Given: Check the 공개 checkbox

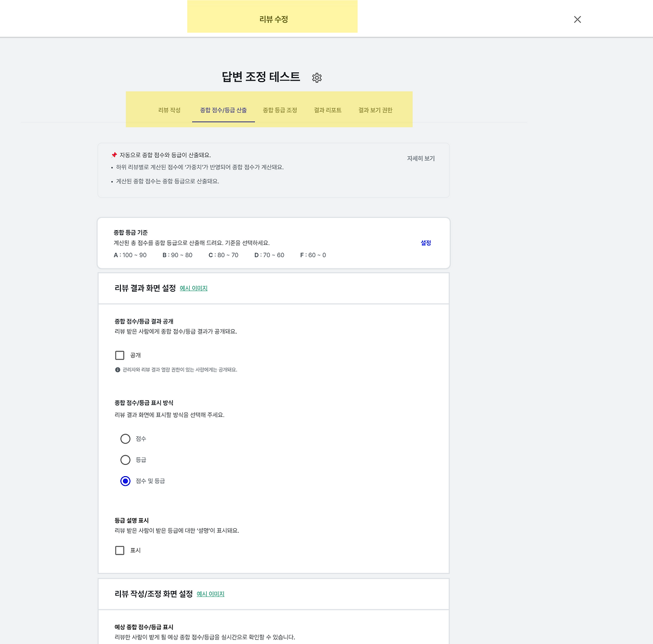Looking at the screenshot, I should point(120,355).
